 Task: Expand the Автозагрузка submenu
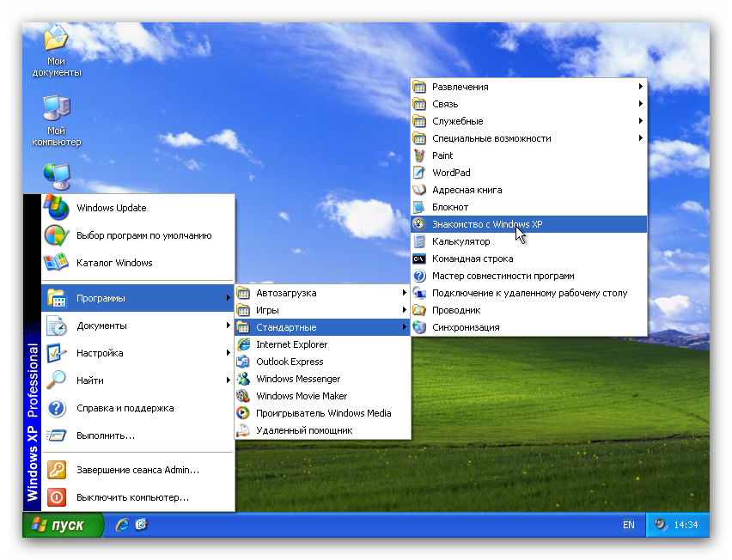click(286, 293)
